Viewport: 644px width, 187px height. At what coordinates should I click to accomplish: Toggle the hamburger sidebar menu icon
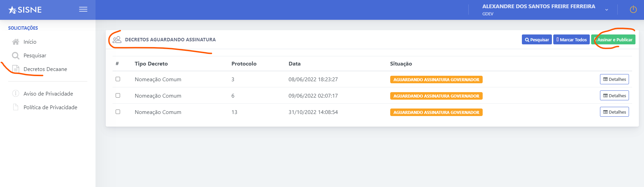pyautogui.click(x=83, y=10)
